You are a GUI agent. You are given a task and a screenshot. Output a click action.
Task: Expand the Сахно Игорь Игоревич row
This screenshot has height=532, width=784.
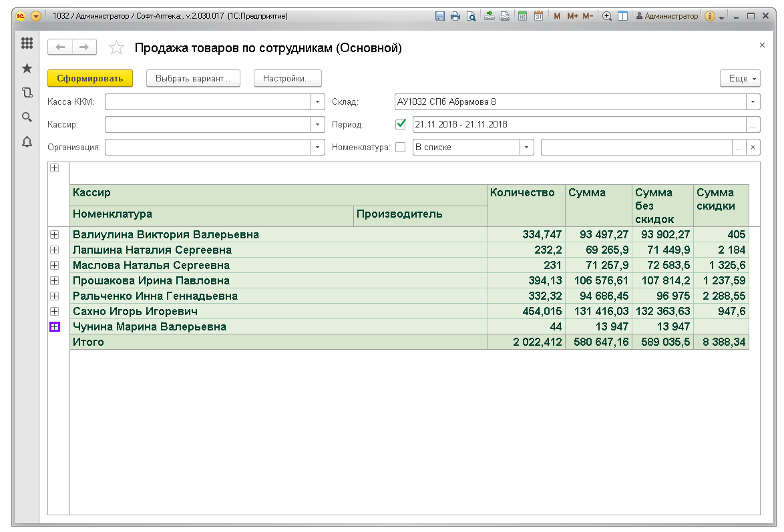click(55, 311)
